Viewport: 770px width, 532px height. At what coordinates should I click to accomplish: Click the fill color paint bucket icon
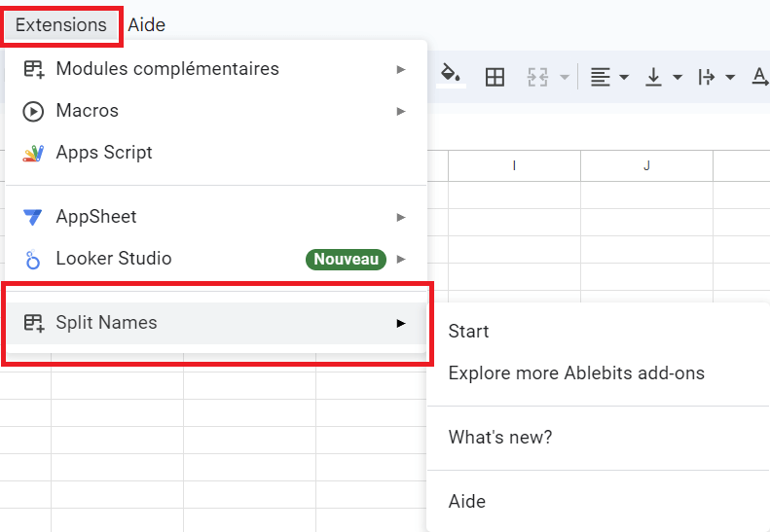coord(450,77)
